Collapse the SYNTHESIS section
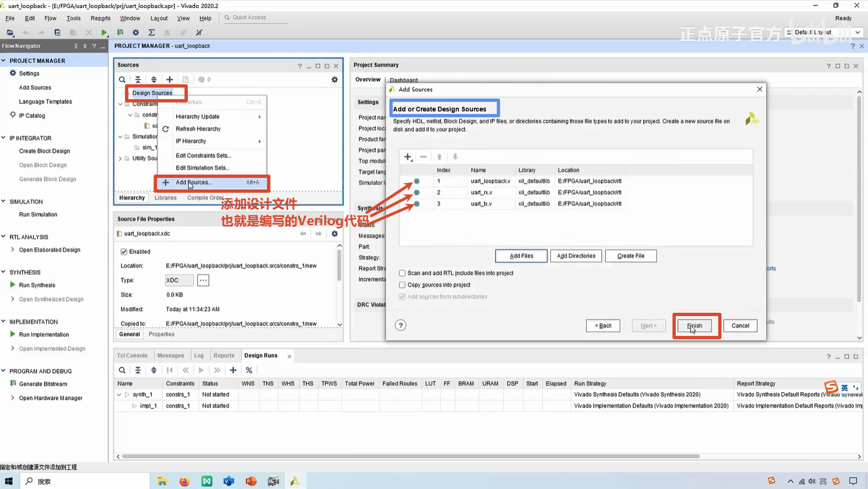 [4, 272]
